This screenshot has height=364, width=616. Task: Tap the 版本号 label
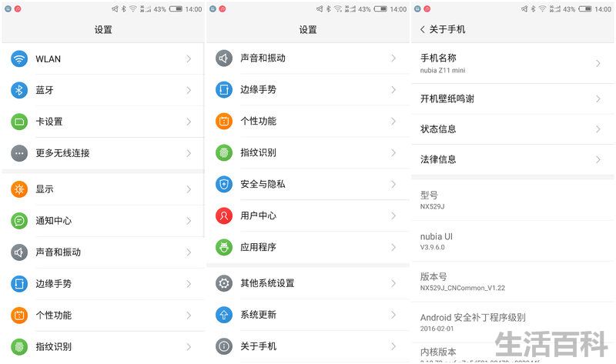point(434,276)
